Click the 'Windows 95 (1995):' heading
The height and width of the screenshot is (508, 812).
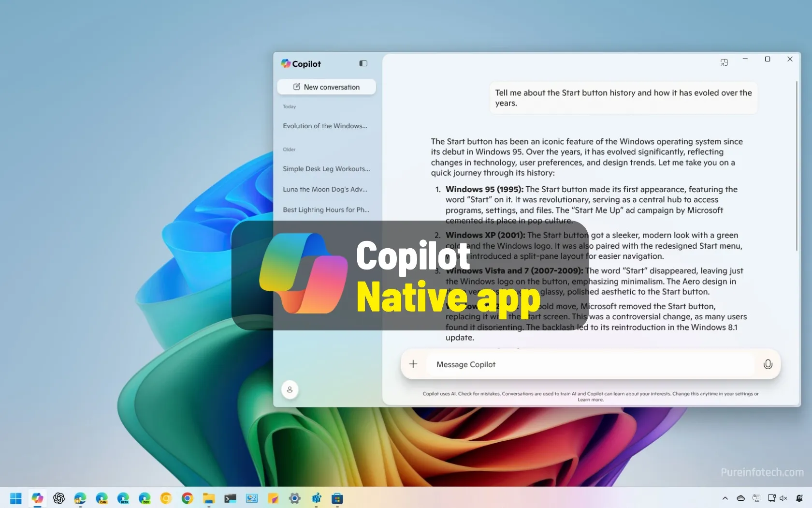[484, 189]
